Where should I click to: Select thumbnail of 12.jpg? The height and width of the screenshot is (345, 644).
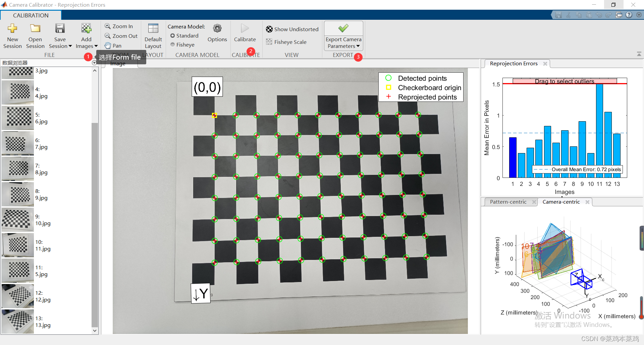[x=18, y=296]
